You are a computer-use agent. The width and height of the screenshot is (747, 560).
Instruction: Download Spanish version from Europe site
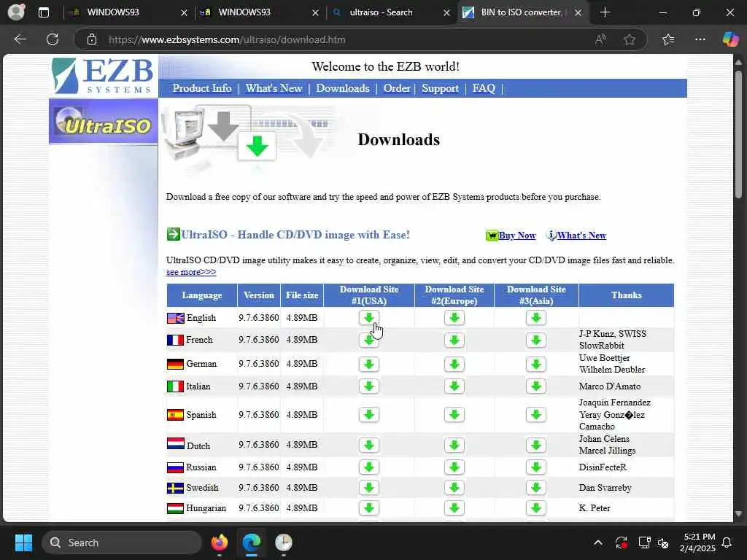click(x=454, y=415)
